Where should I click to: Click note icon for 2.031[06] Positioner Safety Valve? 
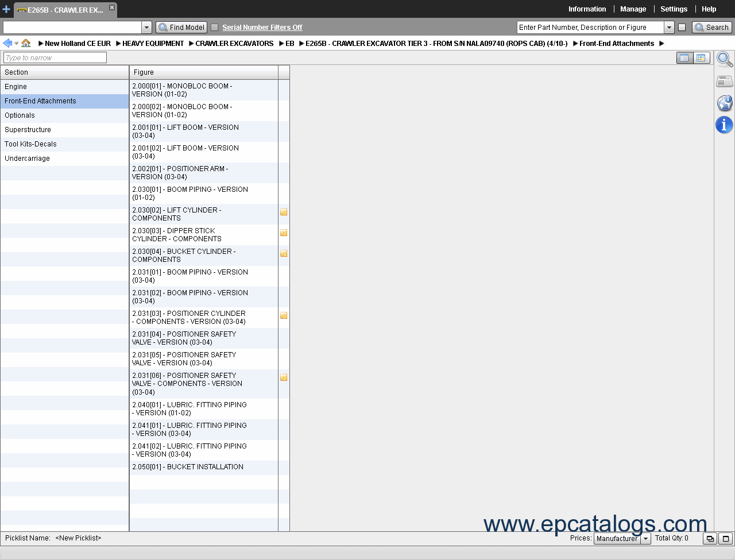(x=284, y=378)
